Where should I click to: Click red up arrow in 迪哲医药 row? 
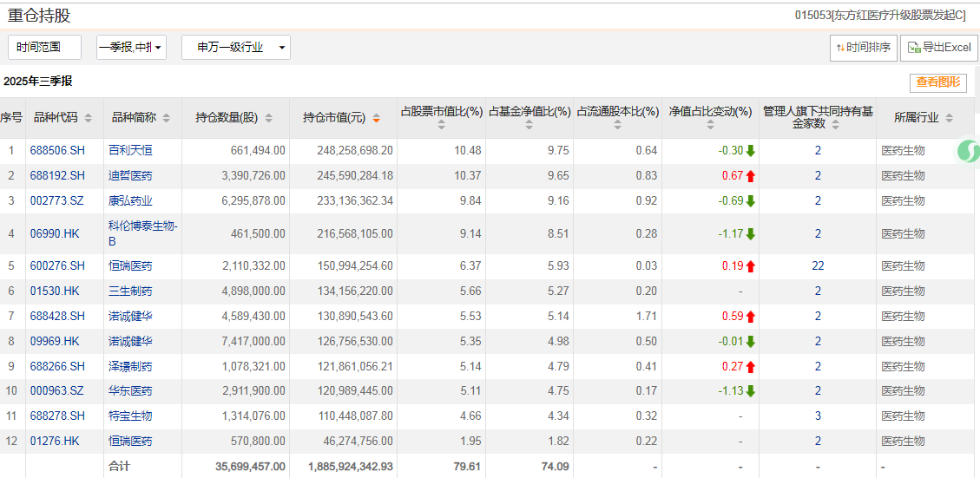pos(751,176)
